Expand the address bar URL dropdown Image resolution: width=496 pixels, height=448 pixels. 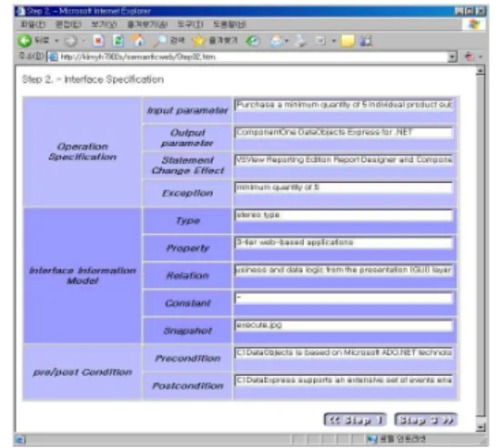[452, 57]
